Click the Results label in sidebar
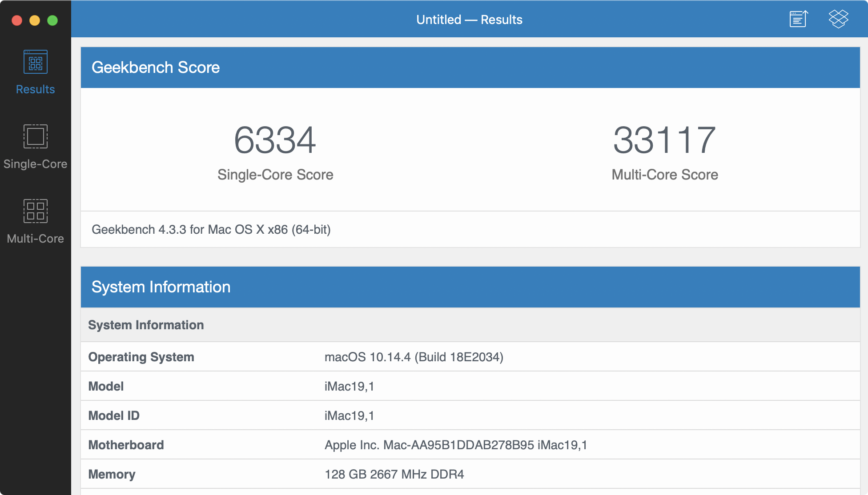This screenshot has height=495, width=868. point(35,89)
